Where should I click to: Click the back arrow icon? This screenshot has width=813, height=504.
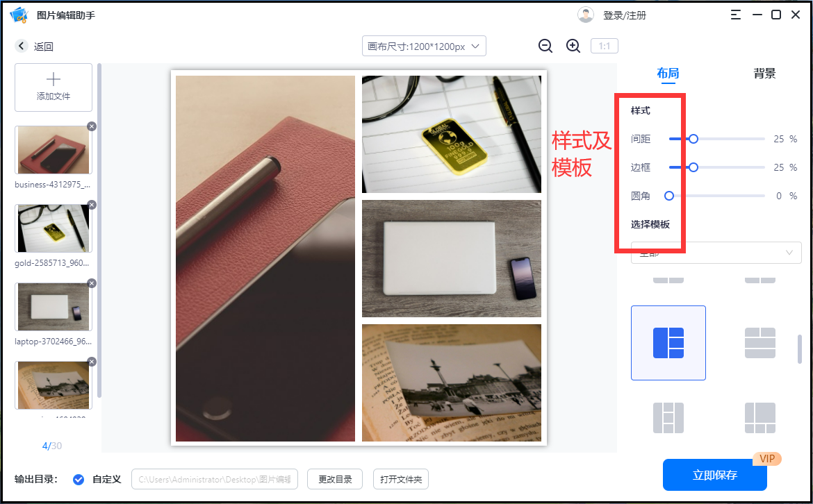pyautogui.click(x=22, y=46)
